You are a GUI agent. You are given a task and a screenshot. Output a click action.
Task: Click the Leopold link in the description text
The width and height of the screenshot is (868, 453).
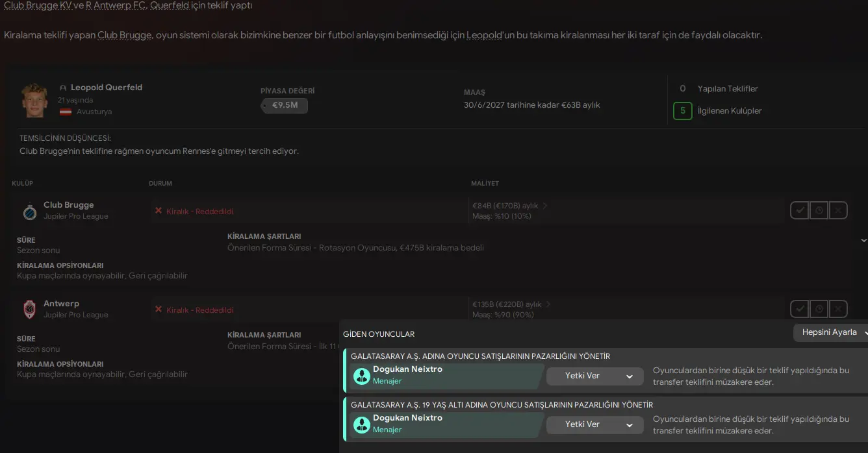coord(485,35)
